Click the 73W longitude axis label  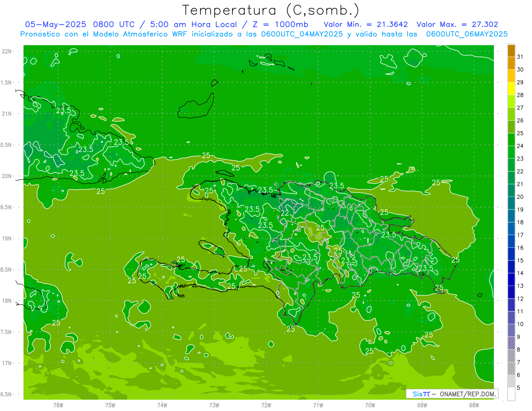(214, 405)
